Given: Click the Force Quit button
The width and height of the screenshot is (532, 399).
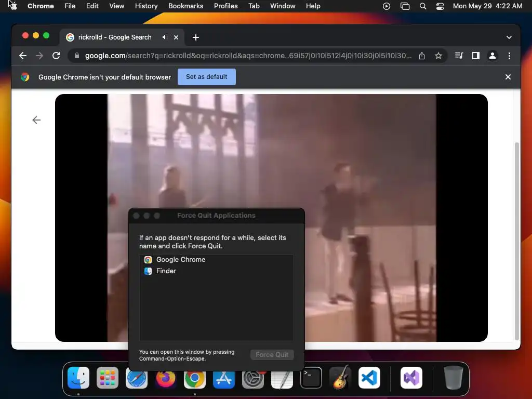Looking at the screenshot, I should [272, 354].
